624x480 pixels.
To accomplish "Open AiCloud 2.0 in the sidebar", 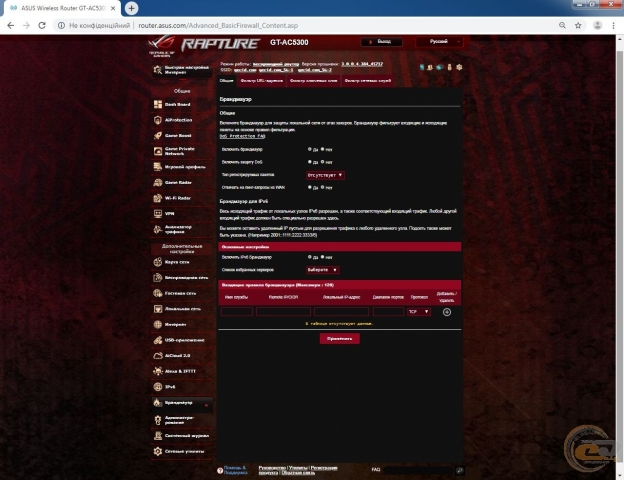I will tap(181, 355).
